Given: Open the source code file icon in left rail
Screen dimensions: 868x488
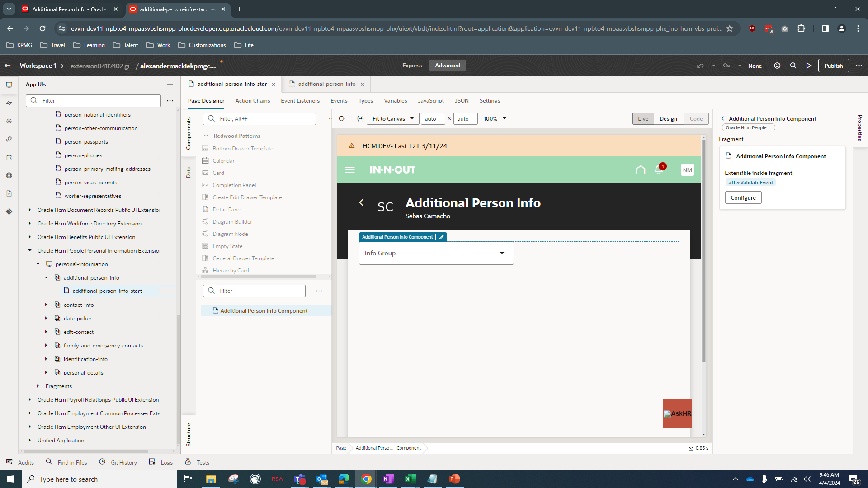Looking at the screenshot, I should point(9,193).
